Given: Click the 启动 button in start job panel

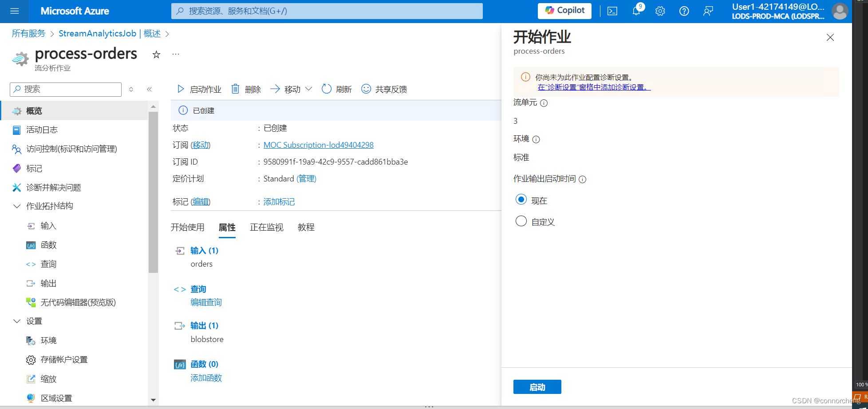Looking at the screenshot, I should pos(537,387).
